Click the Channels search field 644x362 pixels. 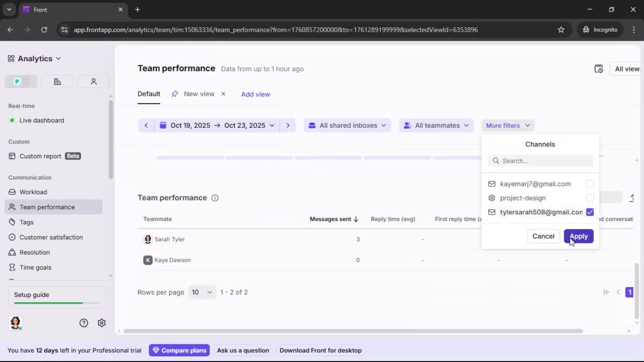point(540,161)
